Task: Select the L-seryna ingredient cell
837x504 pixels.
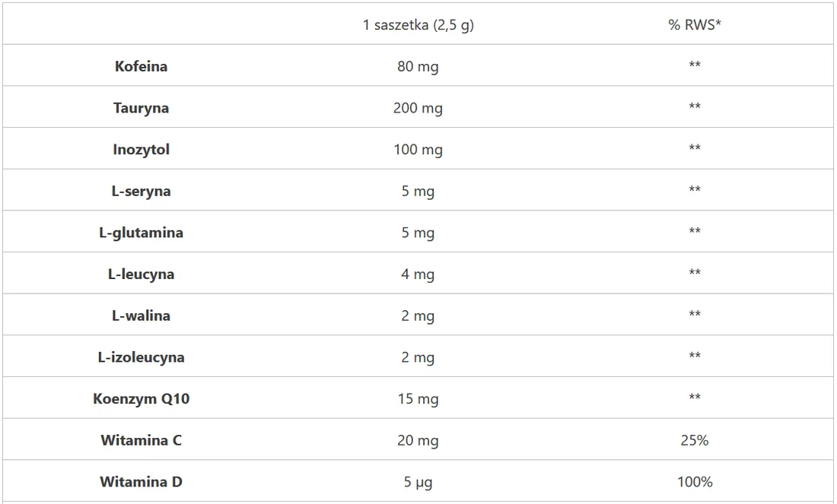Action: 141,191
